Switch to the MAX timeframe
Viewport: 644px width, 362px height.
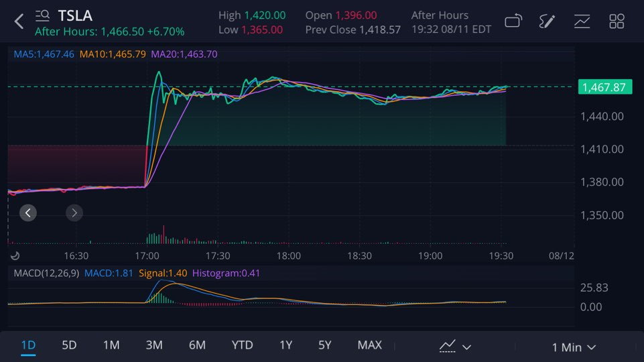tap(370, 345)
